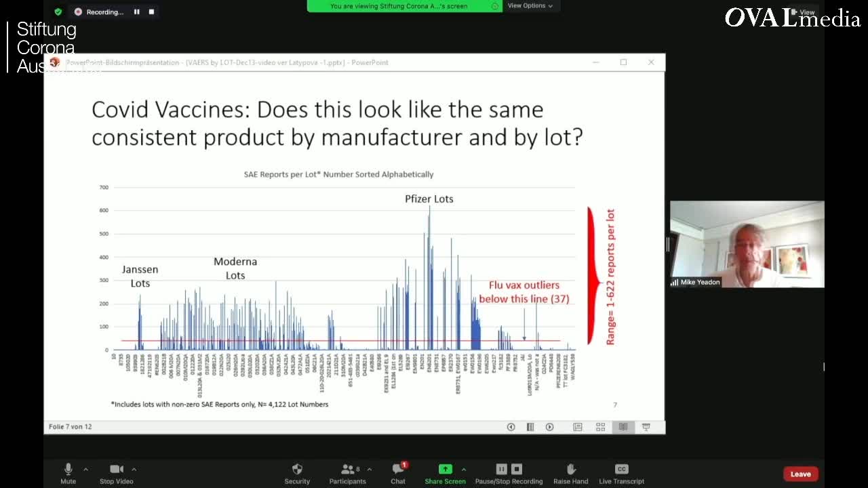Switch to Slide Sorter view

point(600,427)
